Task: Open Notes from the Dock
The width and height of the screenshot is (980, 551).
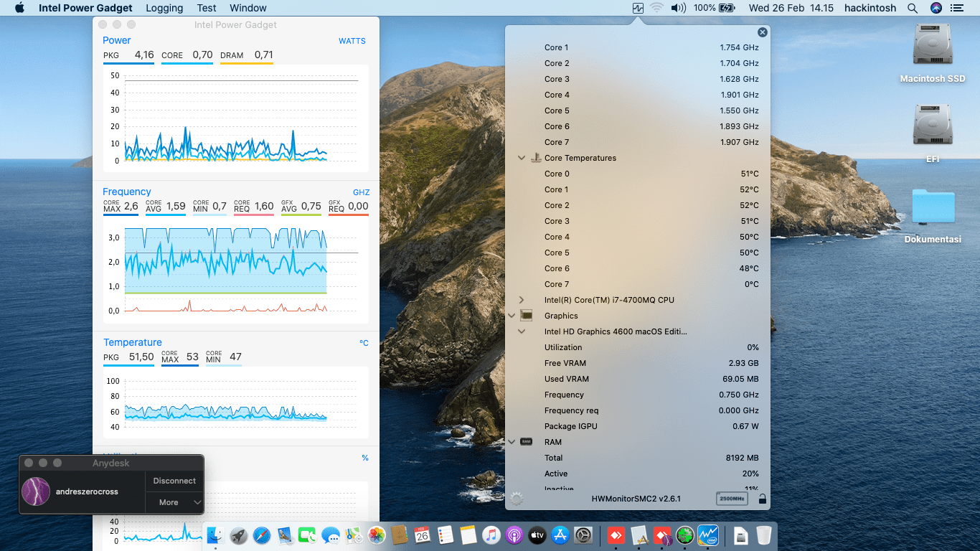Action: 468,534
